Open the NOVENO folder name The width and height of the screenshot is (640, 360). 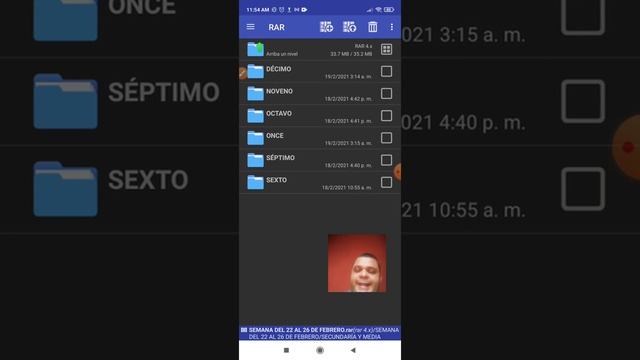(279, 91)
